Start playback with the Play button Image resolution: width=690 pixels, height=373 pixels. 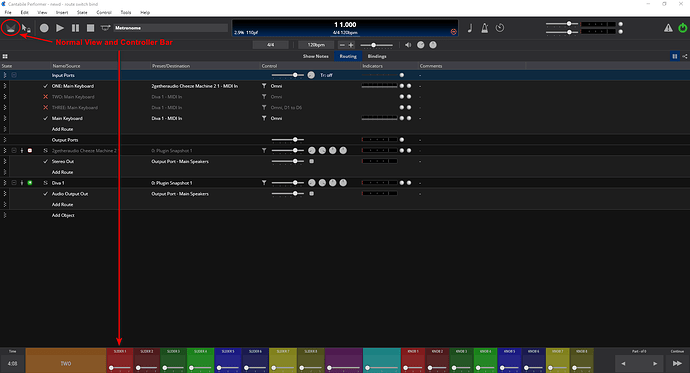60,28
